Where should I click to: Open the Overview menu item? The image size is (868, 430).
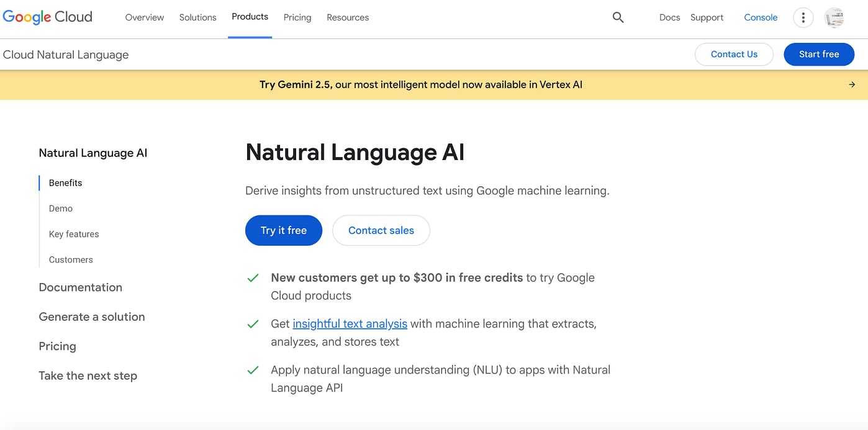(x=144, y=17)
